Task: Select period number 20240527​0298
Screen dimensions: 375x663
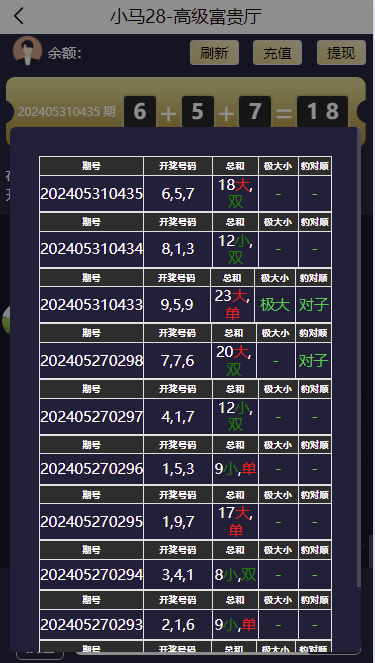Action: point(92,361)
